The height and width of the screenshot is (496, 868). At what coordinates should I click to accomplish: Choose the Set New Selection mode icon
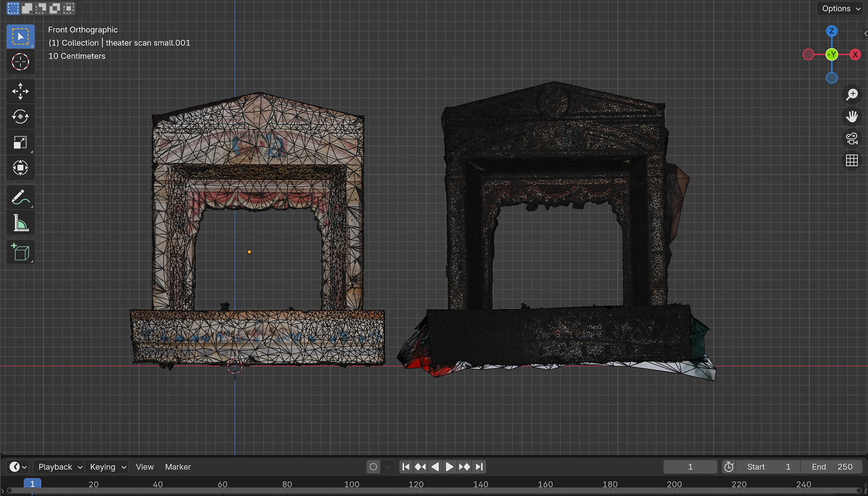[x=13, y=8]
